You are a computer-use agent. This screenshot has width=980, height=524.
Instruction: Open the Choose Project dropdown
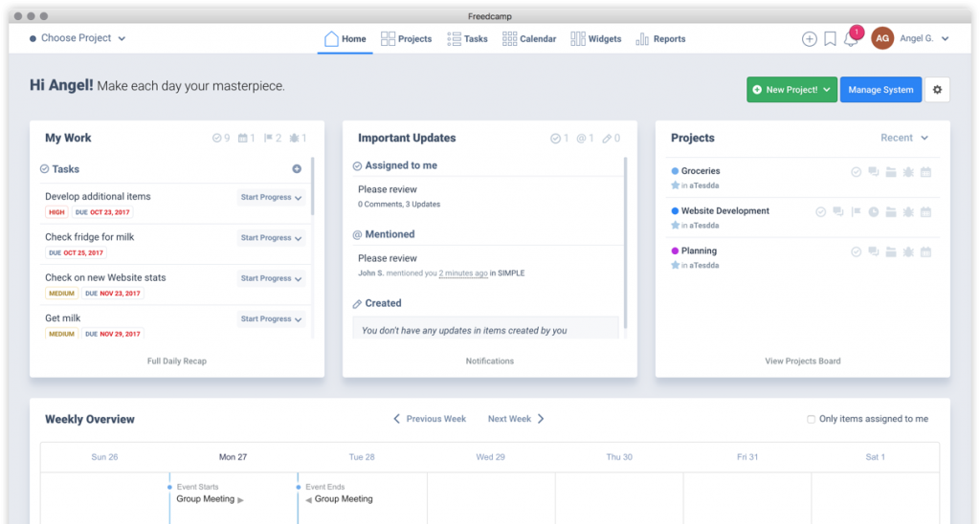click(77, 38)
